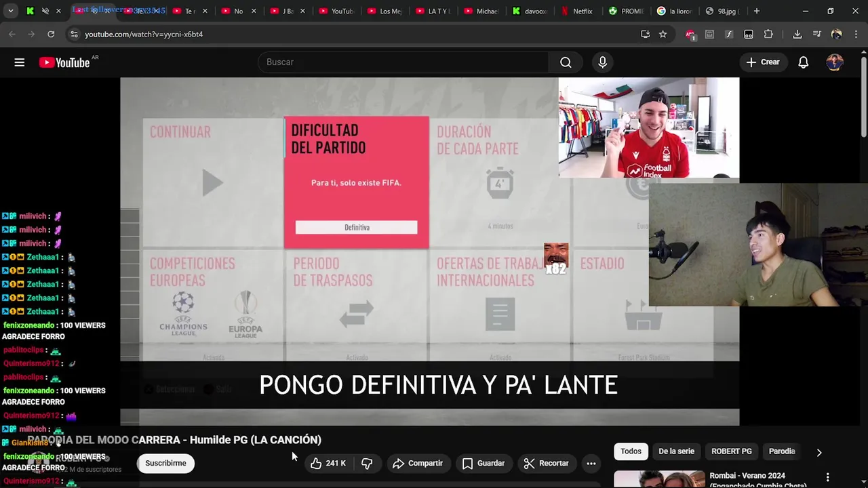Viewport: 868px width, 488px height.
Task: Switch to the 'la lloron' Google tab
Action: 675,11
